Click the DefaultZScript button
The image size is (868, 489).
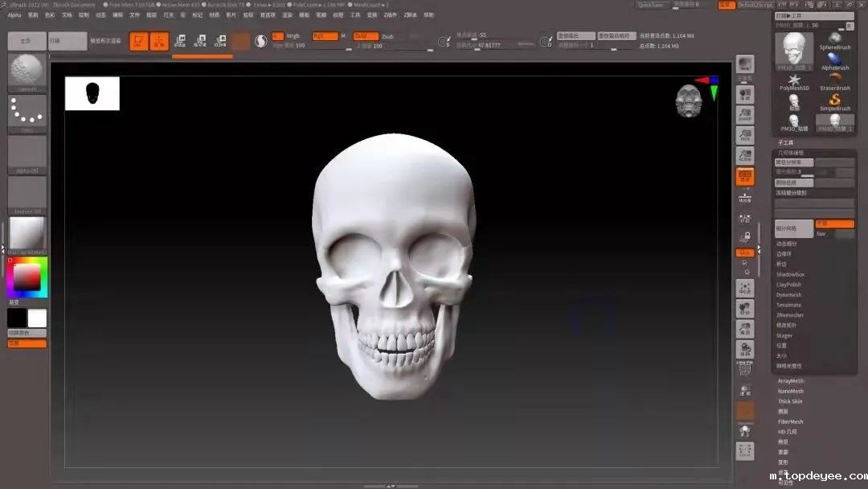click(755, 5)
